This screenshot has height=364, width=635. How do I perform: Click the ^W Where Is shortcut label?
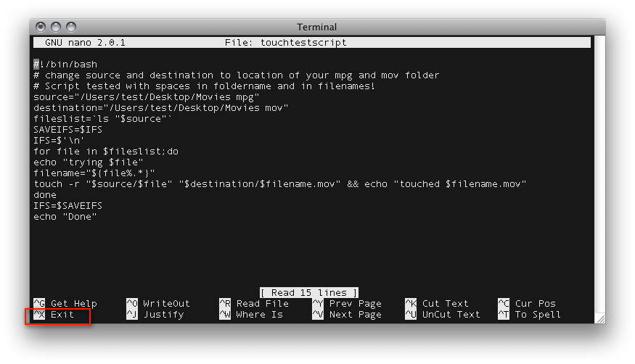pyautogui.click(x=251, y=314)
